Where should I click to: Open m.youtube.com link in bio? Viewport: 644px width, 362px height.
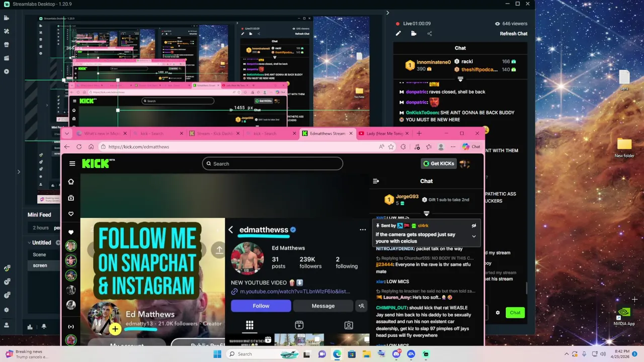click(295, 292)
